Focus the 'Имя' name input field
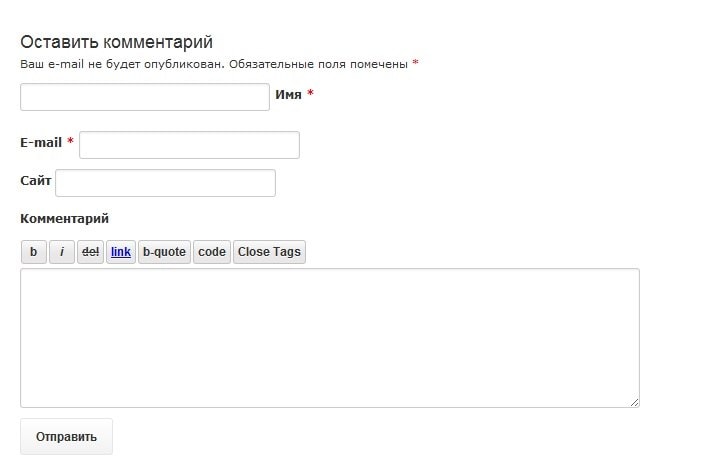 145,97
